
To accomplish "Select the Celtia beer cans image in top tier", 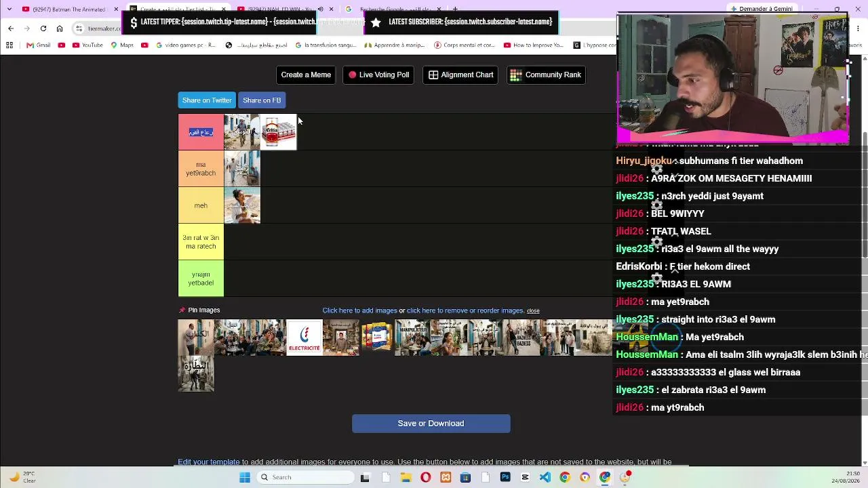I will [279, 132].
